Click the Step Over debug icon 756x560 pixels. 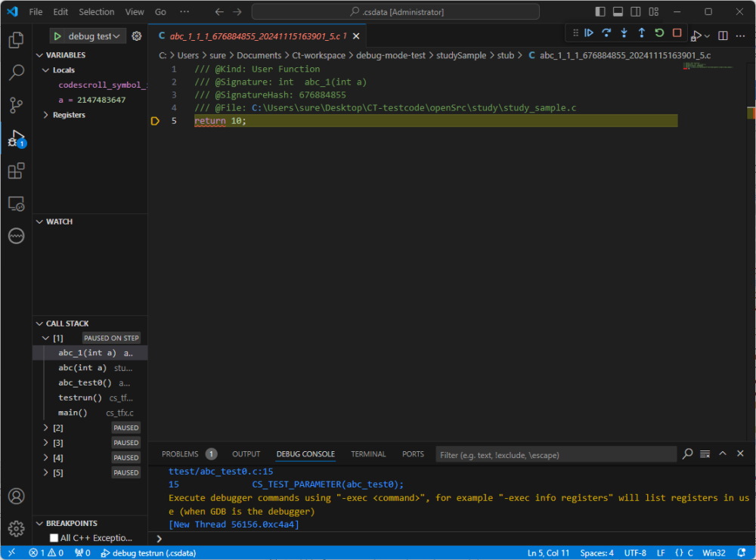[606, 32]
